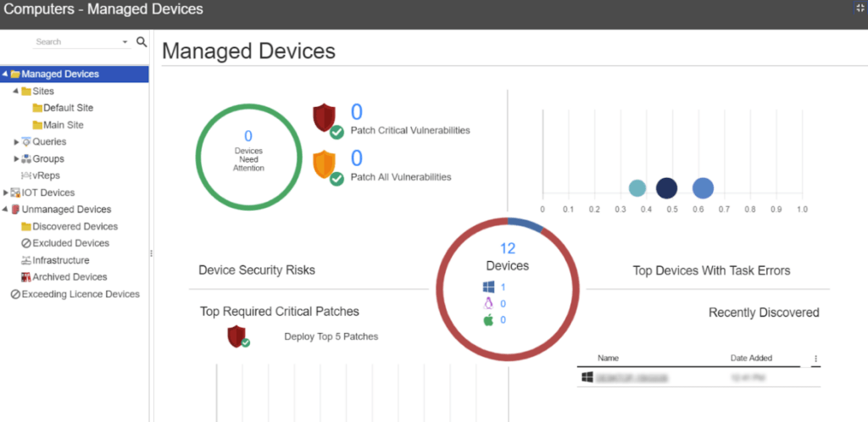Image resolution: width=868 pixels, height=422 pixels.
Task: Click the teal bubble on the chart
Action: click(637, 188)
